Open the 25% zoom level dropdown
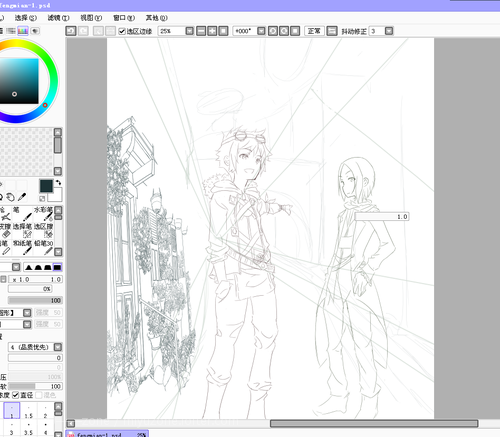This screenshot has height=437, width=500. tap(189, 31)
